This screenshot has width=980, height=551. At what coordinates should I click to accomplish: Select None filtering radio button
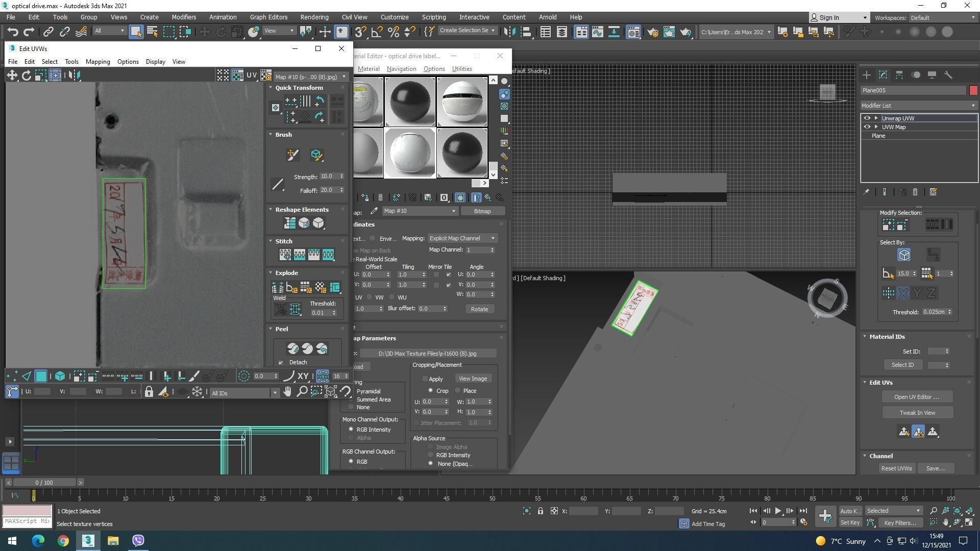click(351, 407)
